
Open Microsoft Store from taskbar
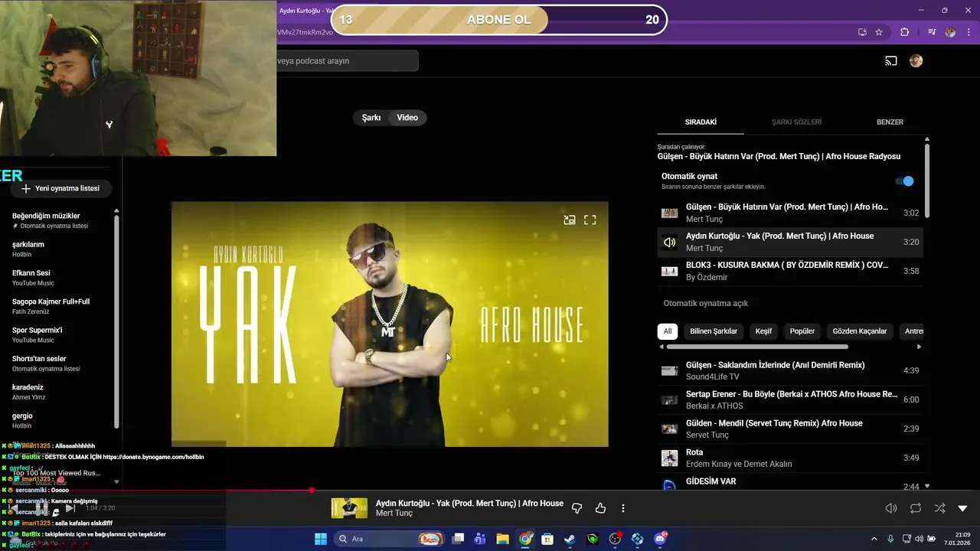[547, 539]
